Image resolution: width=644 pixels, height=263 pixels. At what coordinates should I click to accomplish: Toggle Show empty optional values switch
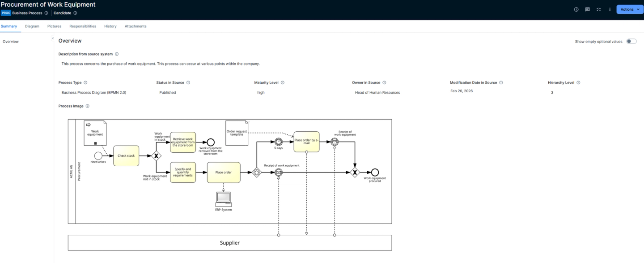(631, 41)
